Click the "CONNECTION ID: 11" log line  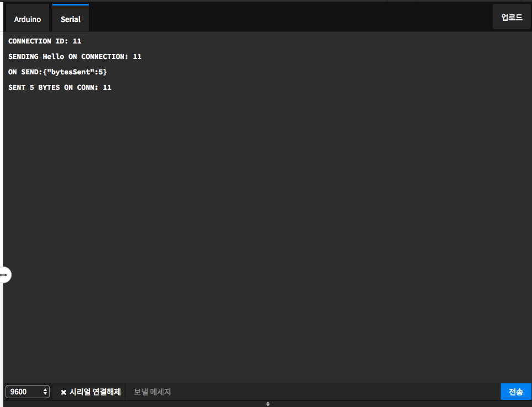[45, 41]
